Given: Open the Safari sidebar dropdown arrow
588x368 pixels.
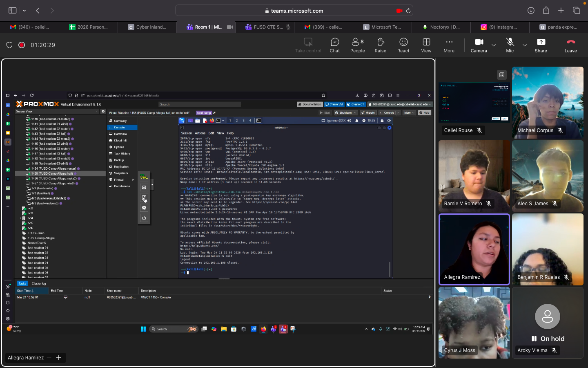Looking at the screenshot, I should tap(24, 11).
